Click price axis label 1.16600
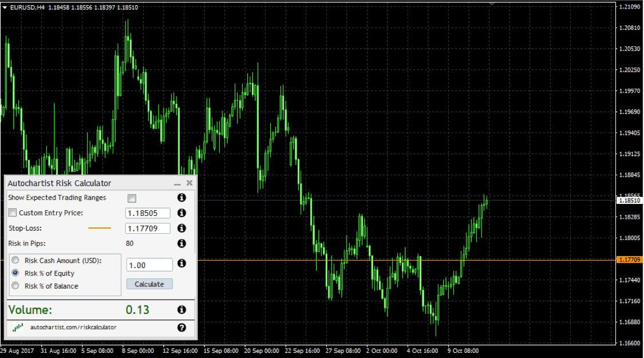The height and width of the screenshot is (358, 644). pyautogui.click(x=630, y=343)
